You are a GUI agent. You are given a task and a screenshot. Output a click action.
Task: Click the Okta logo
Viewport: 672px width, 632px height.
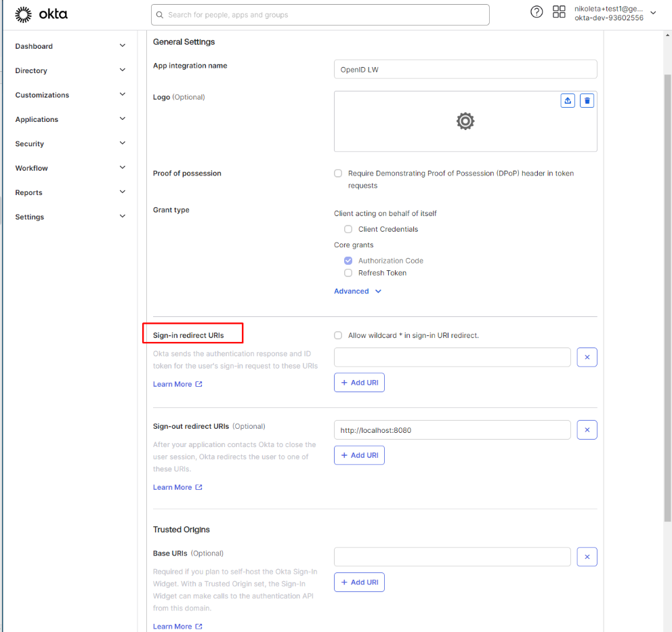point(41,14)
